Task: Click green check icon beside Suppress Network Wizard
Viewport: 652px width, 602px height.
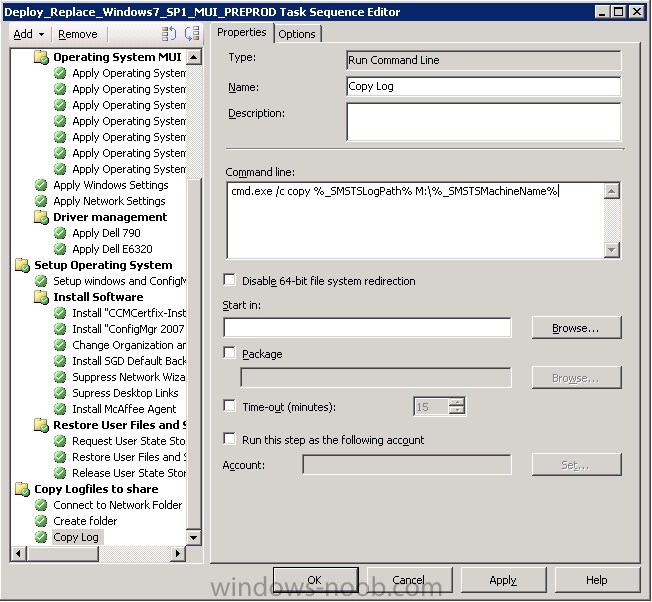Action: point(60,377)
